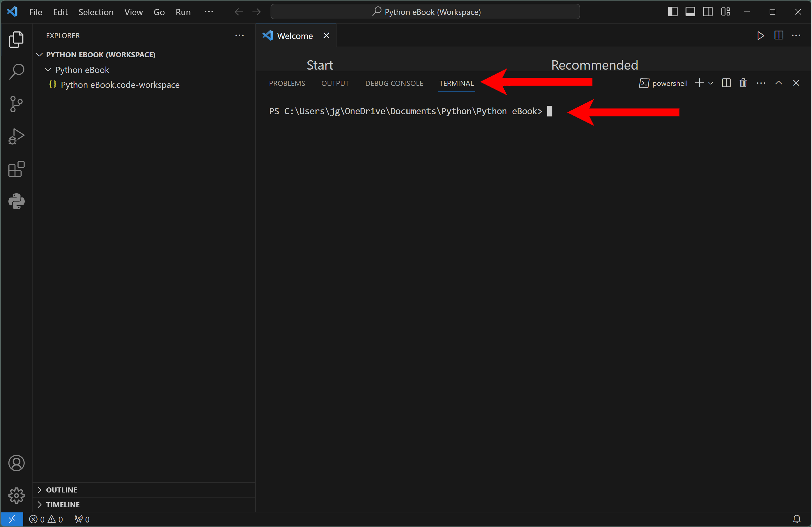Open terminal panel More Actions ellipsis

pos(761,83)
